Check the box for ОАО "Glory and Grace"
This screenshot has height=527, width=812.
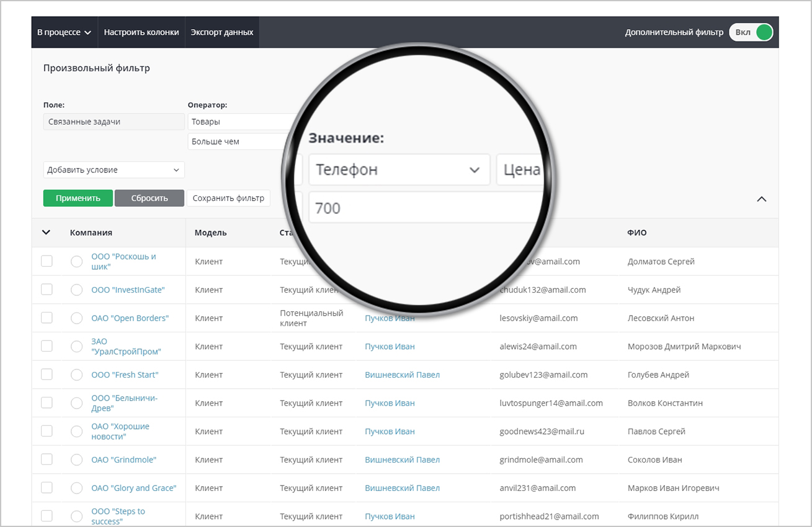47,488
